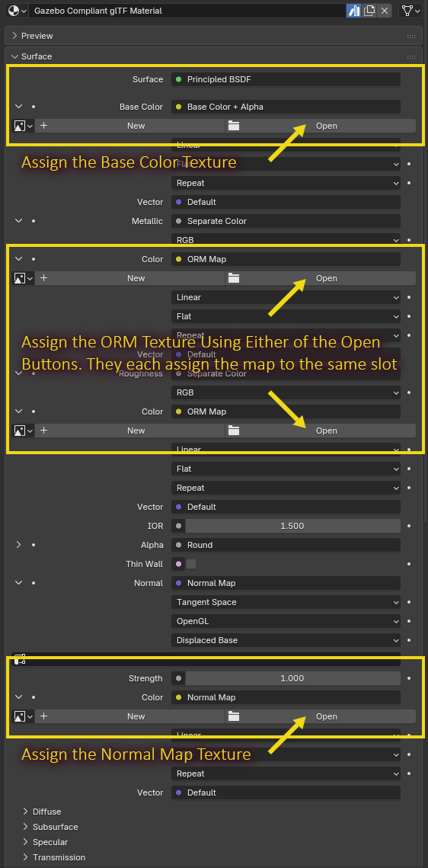This screenshot has width=428, height=868.
Task: Collapse the Metallic row chevron
Action: click(19, 220)
